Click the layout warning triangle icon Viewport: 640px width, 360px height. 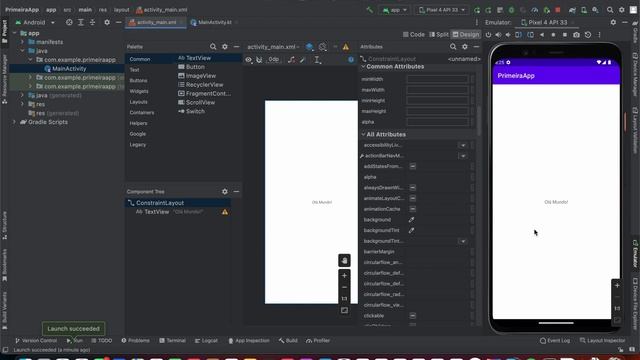(x=346, y=47)
